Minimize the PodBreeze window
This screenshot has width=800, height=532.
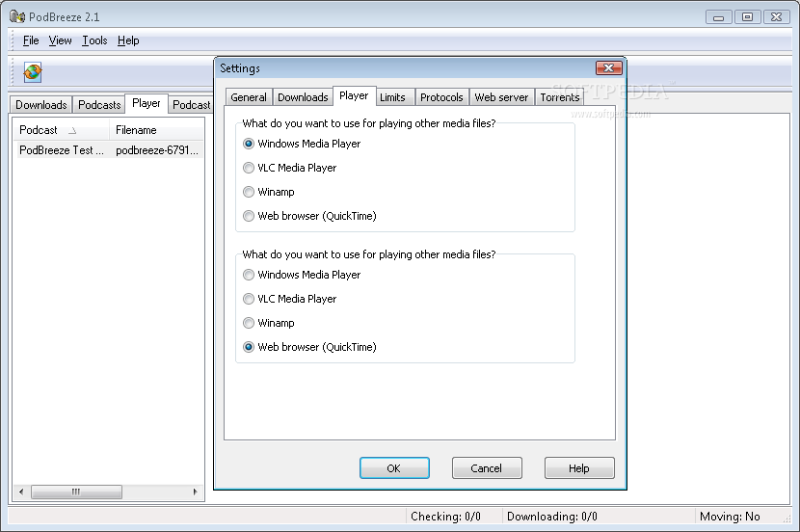point(718,17)
